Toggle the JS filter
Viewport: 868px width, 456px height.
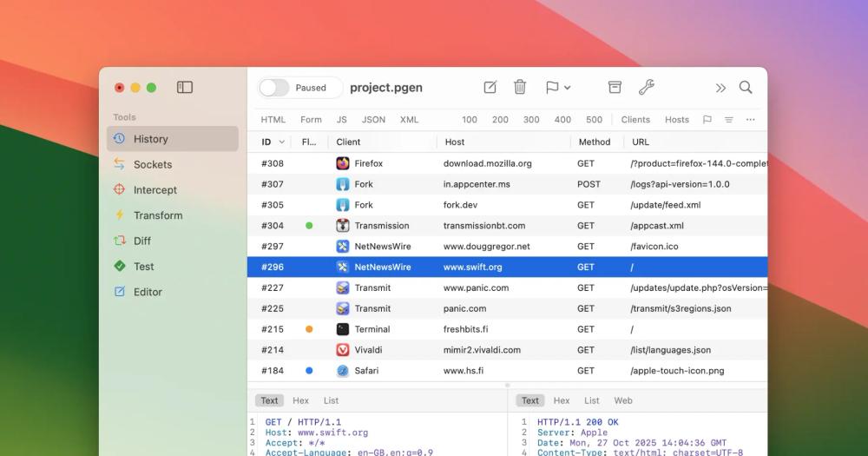click(x=341, y=120)
